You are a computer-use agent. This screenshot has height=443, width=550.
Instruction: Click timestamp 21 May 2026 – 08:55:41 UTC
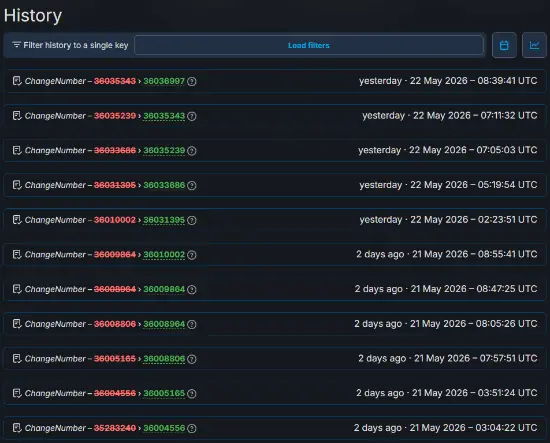(475, 254)
